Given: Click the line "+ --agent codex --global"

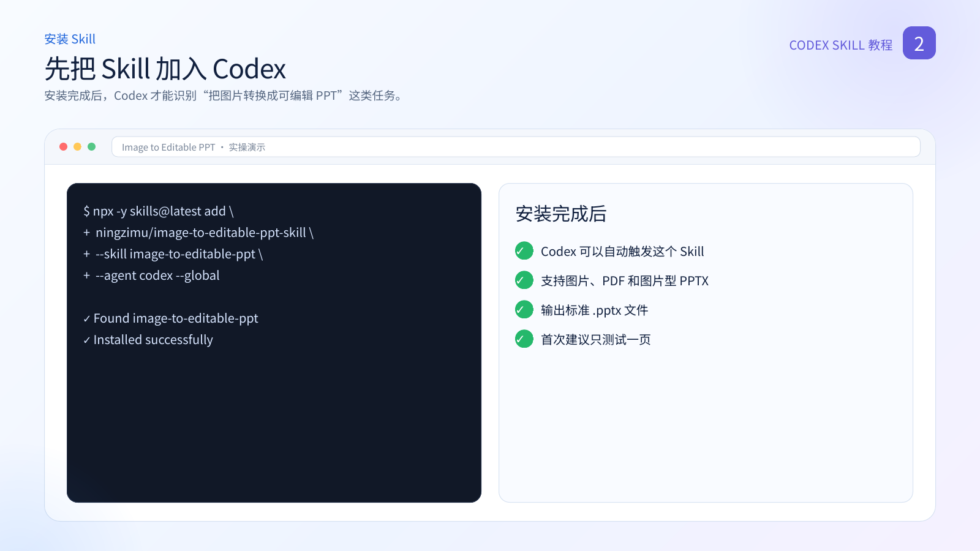Looking at the screenshot, I should tap(151, 275).
